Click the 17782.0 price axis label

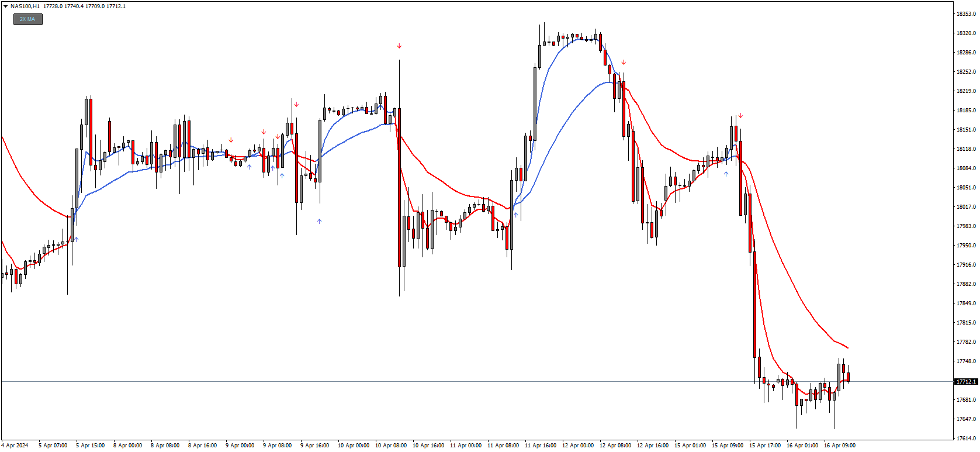coord(966,342)
